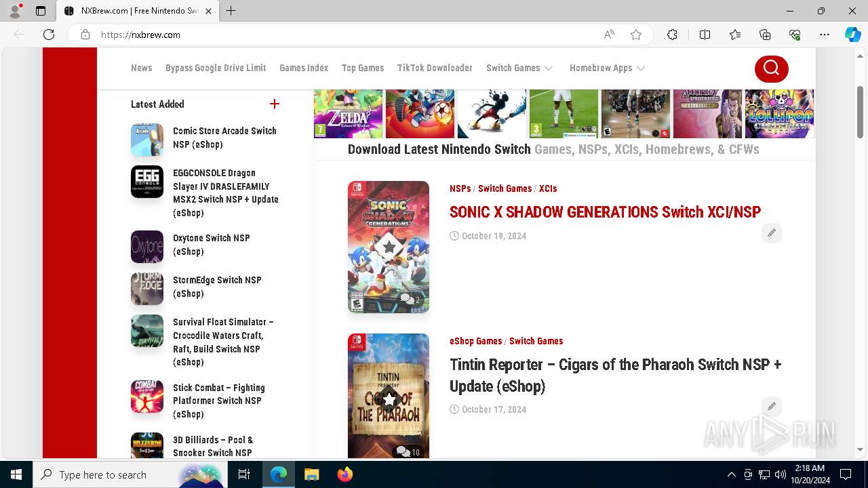Click the Tintin Cigars of the Pharaoh cover
Screen dimensions: 868x488
[389, 396]
